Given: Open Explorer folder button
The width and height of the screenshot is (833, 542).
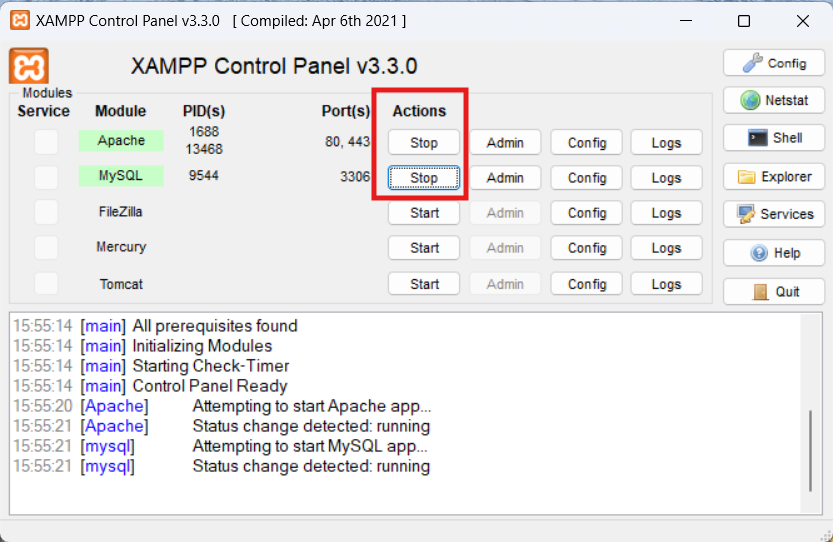Looking at the screenshot, I should (773, 177).
